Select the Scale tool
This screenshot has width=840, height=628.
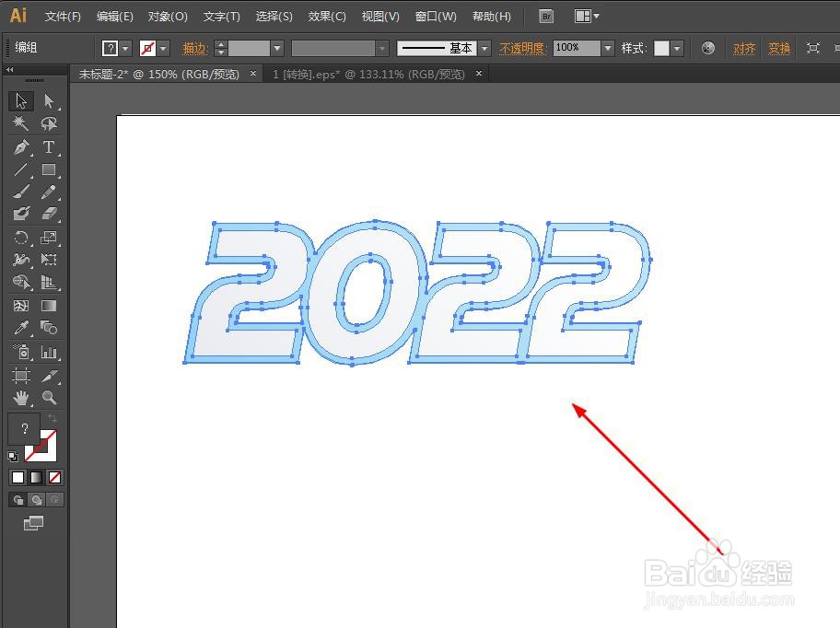(x=49, y=238)
